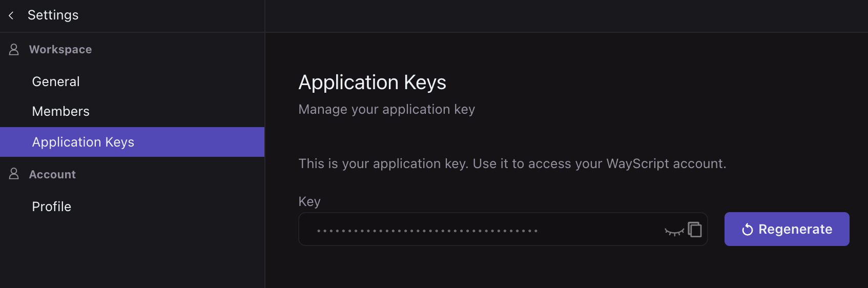Viewport: 868px width, 288px height.
Task: Click the Workspace person icon
Action: pos(14,49)
